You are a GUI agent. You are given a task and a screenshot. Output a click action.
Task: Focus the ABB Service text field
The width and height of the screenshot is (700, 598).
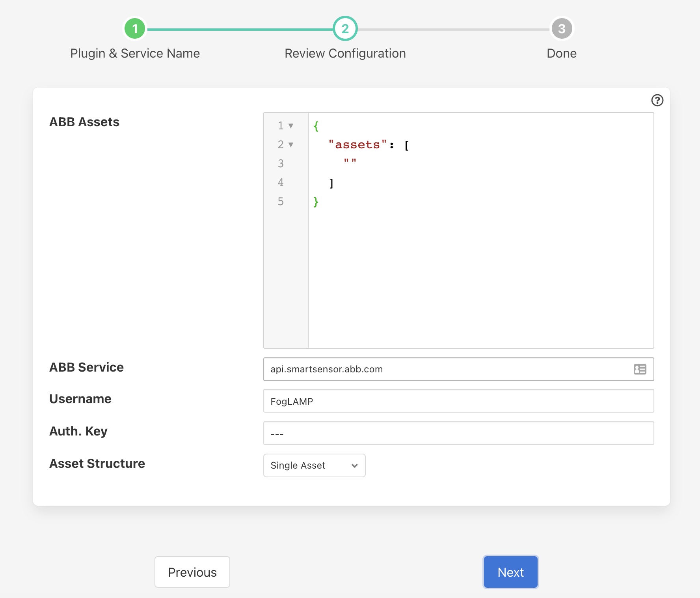[x=445, y=369]
